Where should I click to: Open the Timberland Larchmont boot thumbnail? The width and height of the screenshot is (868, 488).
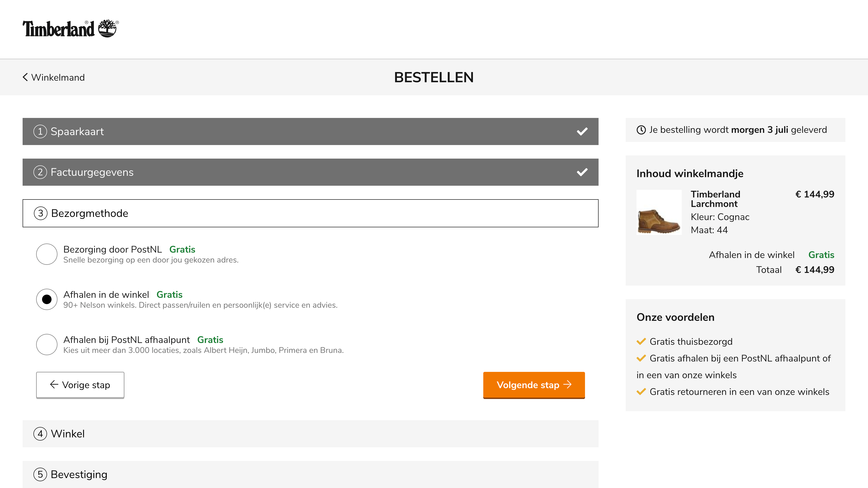659,212
